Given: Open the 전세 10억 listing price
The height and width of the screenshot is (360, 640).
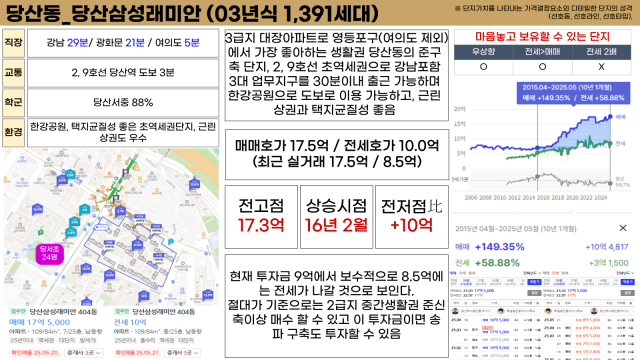Looking at the screenshot, I should coord(130,322).
